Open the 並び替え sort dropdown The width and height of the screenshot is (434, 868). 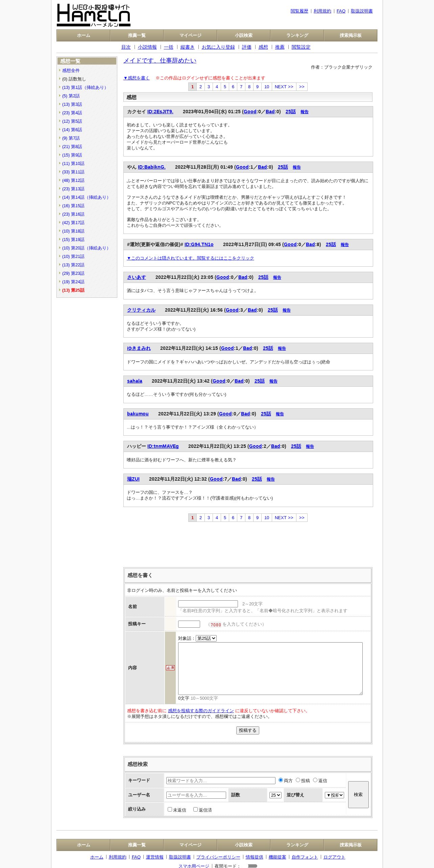[334, 795]
